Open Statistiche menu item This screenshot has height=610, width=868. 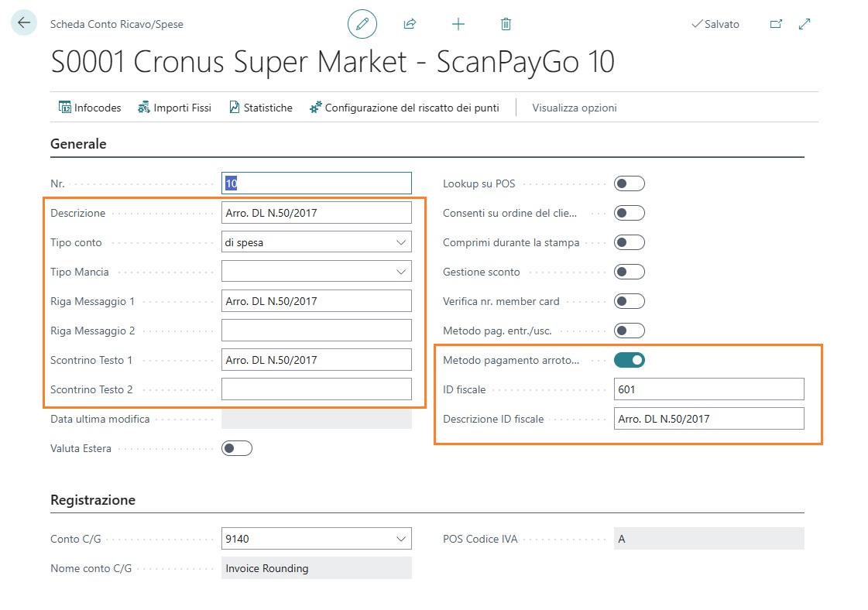pos(260,108)
